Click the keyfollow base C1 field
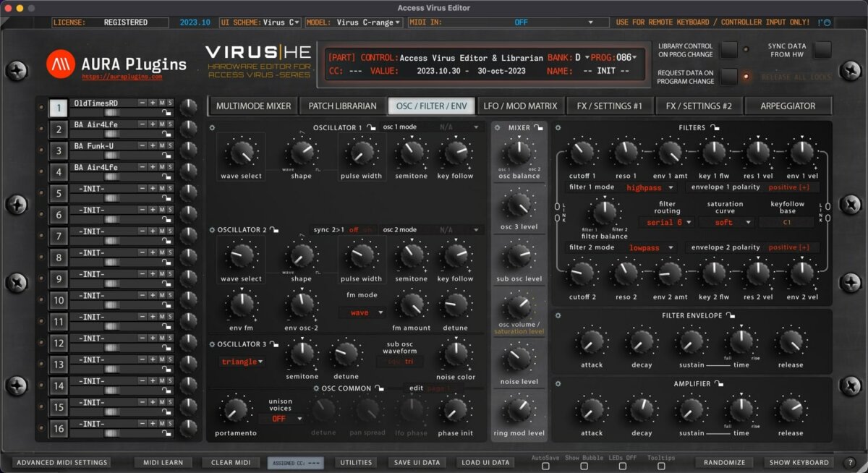868x473 pixels. click(787, 222)
